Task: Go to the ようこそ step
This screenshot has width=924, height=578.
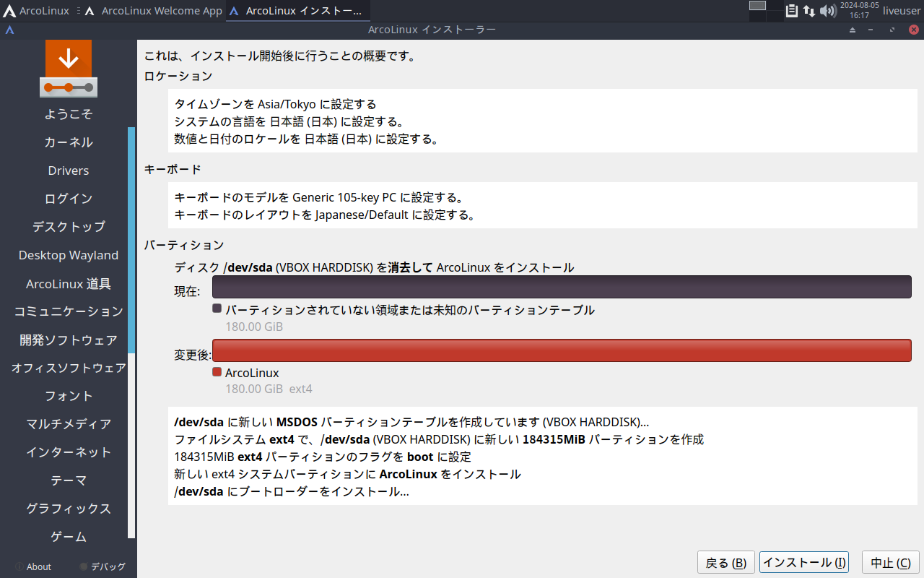Action: 69,114
